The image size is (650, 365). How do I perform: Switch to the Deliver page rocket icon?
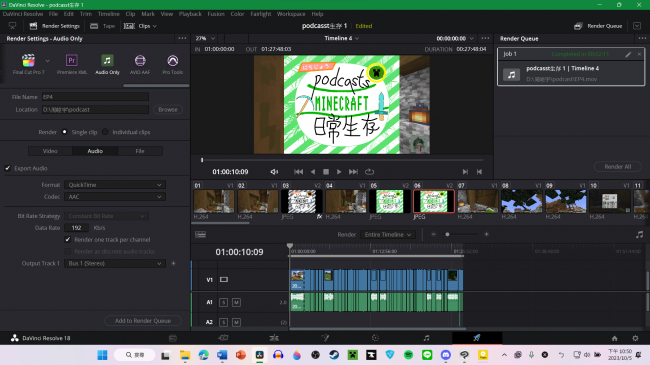477,338
